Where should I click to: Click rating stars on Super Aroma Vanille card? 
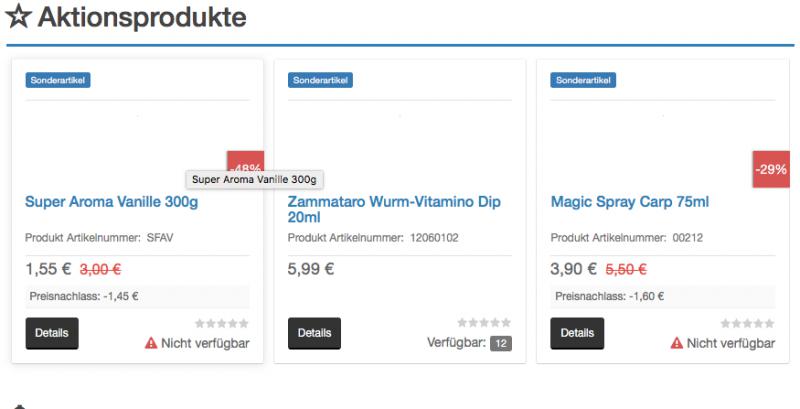coord(222,323)
